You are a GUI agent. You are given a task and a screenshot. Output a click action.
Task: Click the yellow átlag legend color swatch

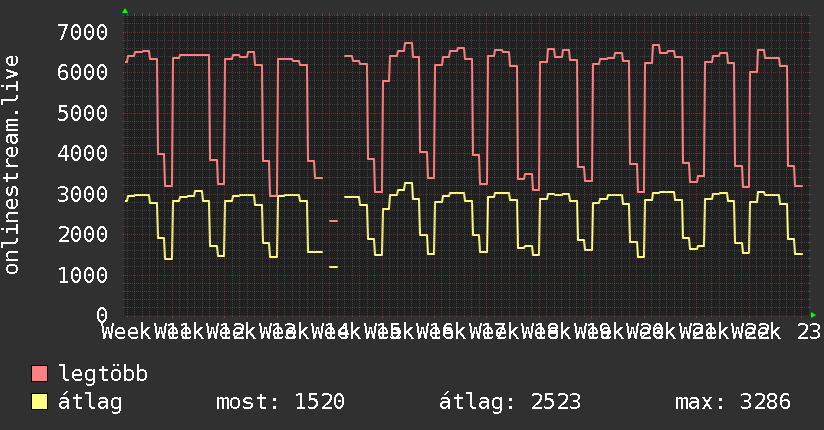[39, 402]
